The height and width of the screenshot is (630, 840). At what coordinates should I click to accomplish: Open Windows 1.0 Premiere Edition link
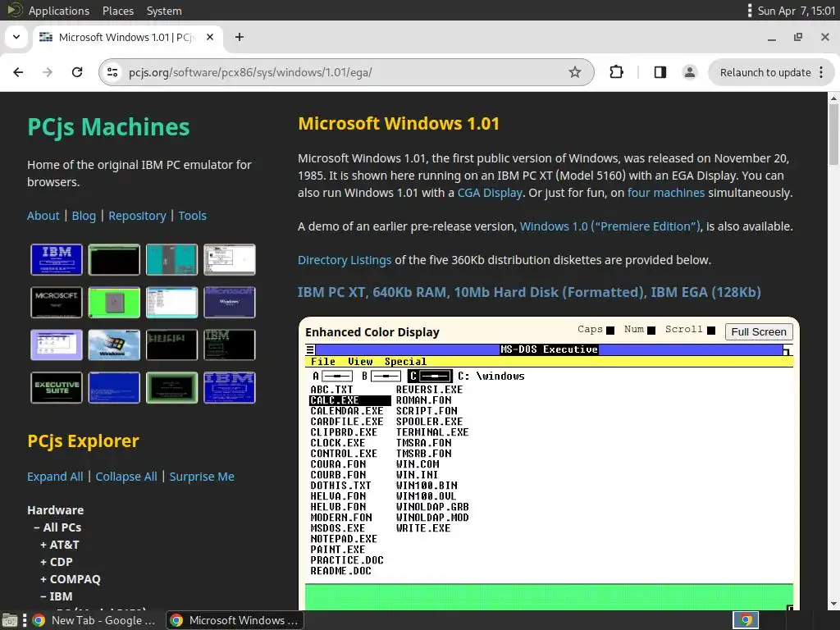click(610, 226)
